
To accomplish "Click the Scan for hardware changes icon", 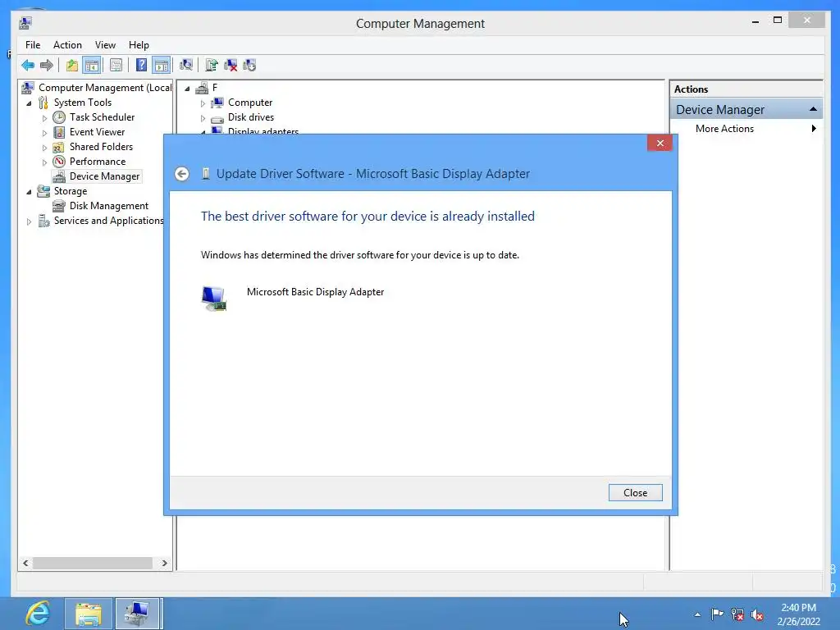I will click(186, 66).
